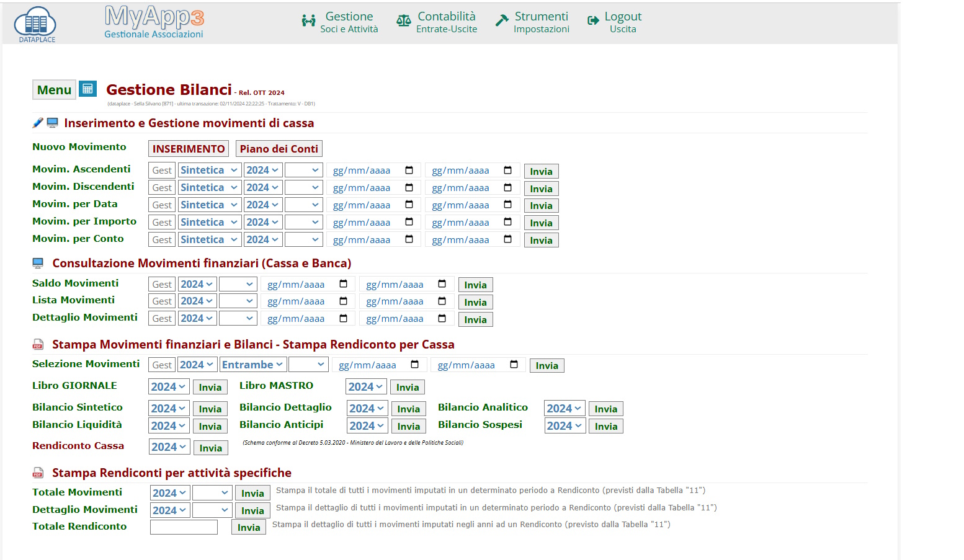
Task: Click the Logout exit arrow icon
Action: coord(593,20)
